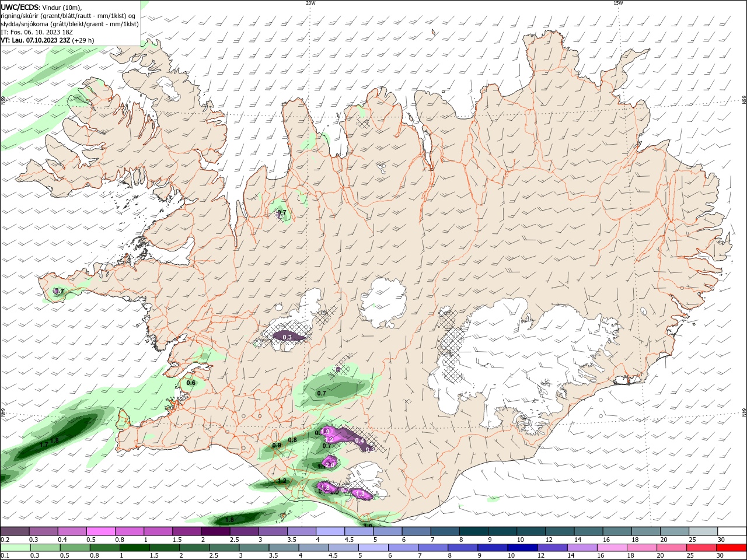
Task: Select the darkest green swatch between 1 and 1.5
Action: coord(134,548)
